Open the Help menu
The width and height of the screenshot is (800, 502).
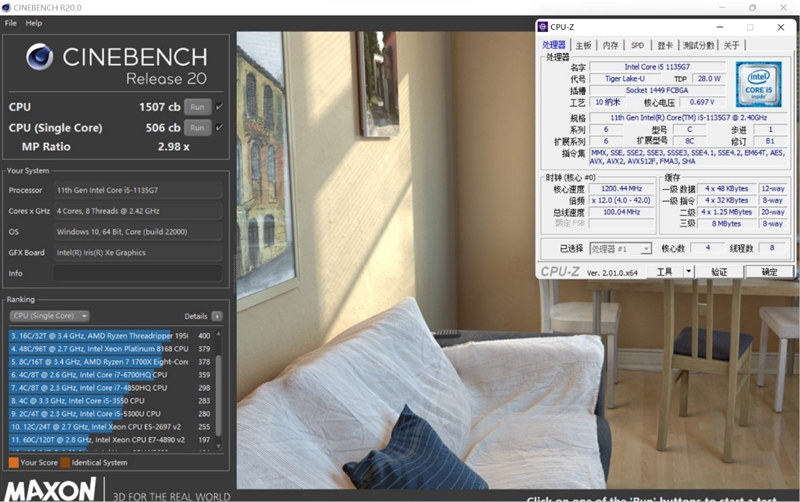34,23
